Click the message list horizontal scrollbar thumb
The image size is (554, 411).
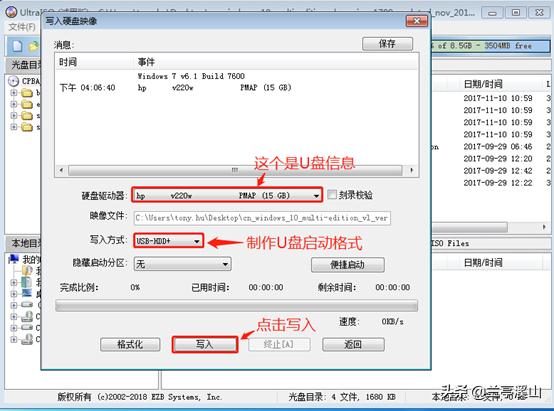click(x=235, y=170)
